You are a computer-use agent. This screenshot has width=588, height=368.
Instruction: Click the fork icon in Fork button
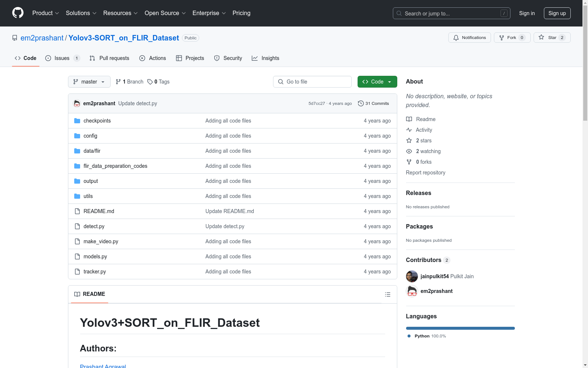point(502,38)
